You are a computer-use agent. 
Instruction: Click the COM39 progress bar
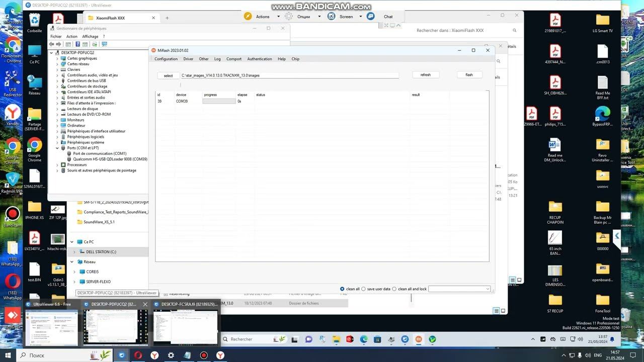(x=219, y=101)
